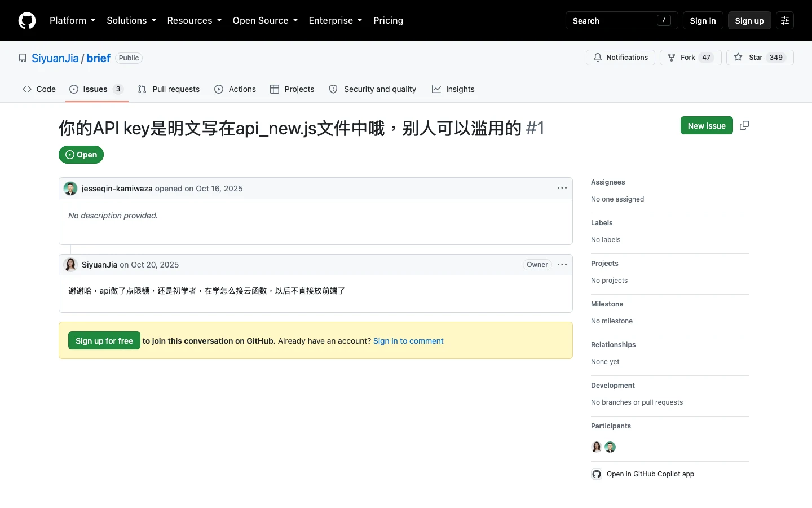Click the issue title #1 number
The image size is (812, 508).
(535, 128)
